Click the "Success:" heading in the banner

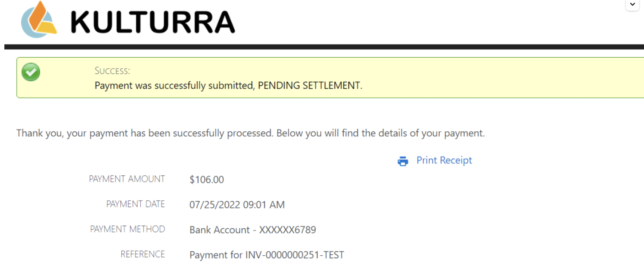(112, 71)
